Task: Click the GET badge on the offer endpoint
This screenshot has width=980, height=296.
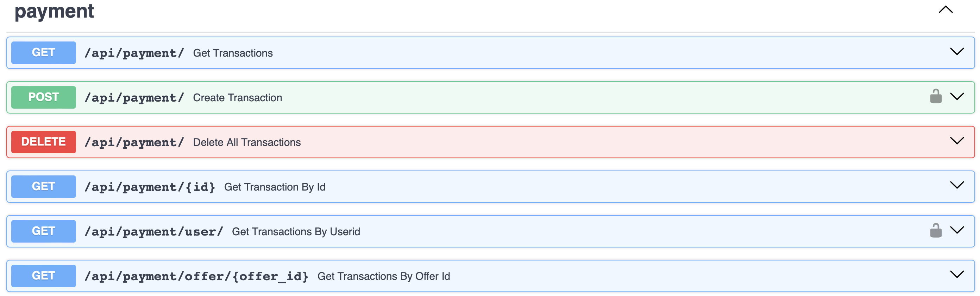Action: pos(43,276)
